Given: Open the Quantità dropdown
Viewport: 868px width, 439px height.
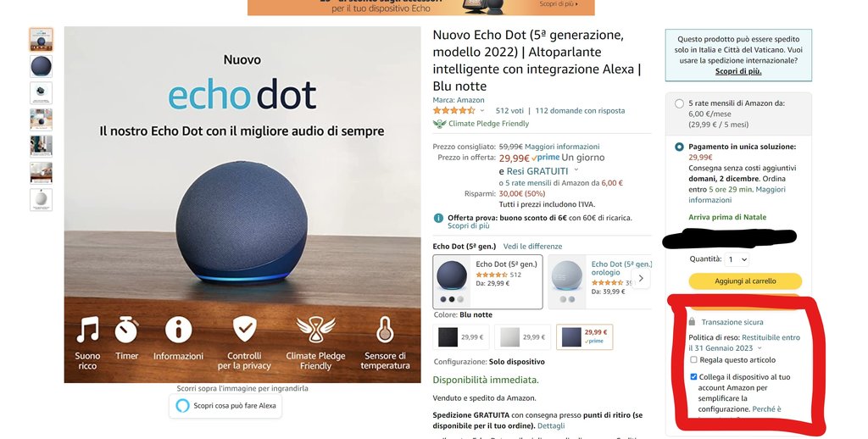Looking at the screenshot, I should click(737, 259).
